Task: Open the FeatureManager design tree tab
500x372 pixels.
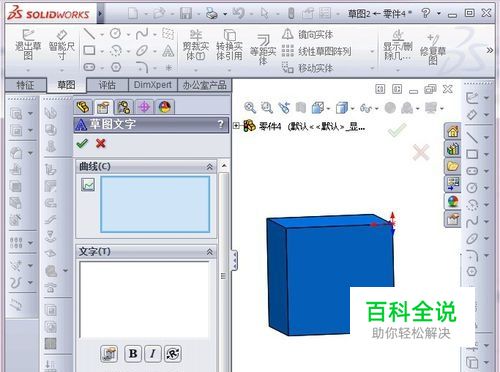Action: click(x=83, y=107)
